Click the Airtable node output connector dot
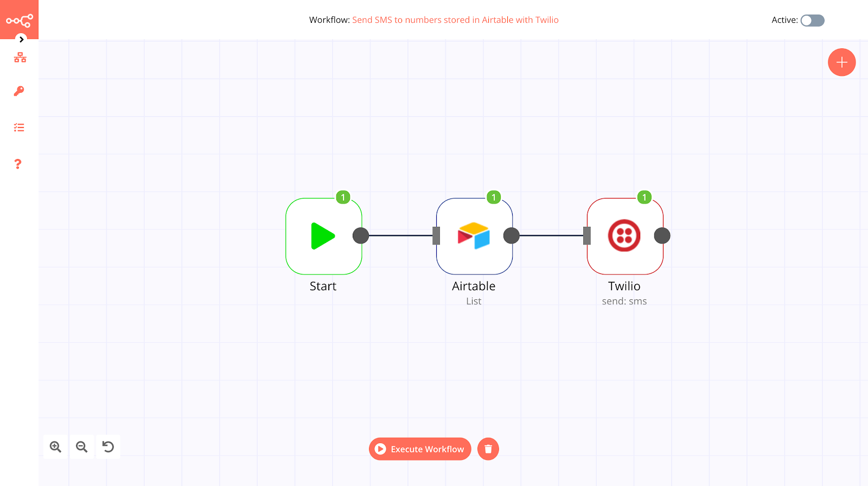Image resolution: width=868 pixels, height=486 pixels. 512,235
